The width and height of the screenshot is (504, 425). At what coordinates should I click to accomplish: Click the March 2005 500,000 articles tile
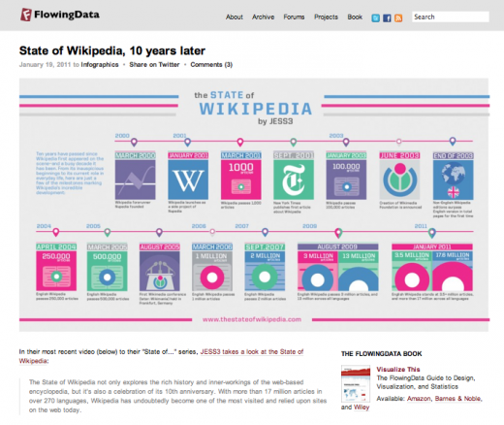point(107,271)
